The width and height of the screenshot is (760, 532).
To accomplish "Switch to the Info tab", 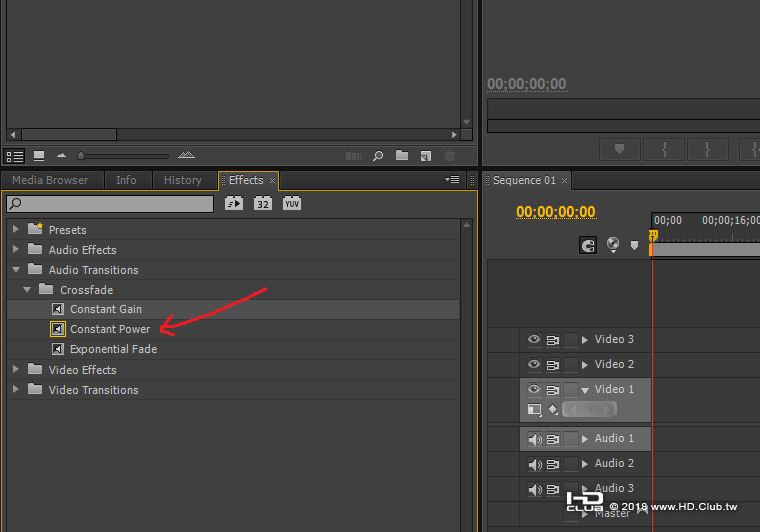I will pyautogui.click(x=126, y=180).
